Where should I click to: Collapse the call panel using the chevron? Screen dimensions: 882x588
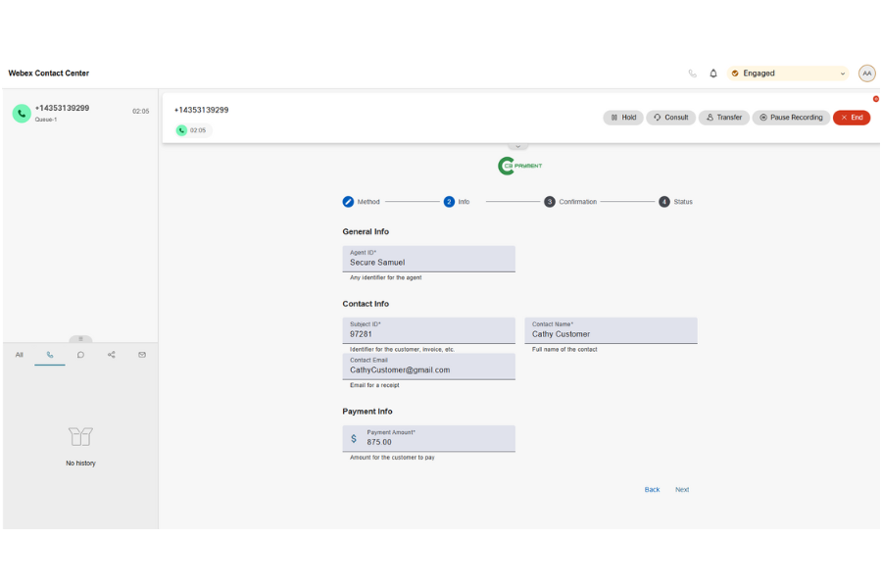[x=518, y=146]
